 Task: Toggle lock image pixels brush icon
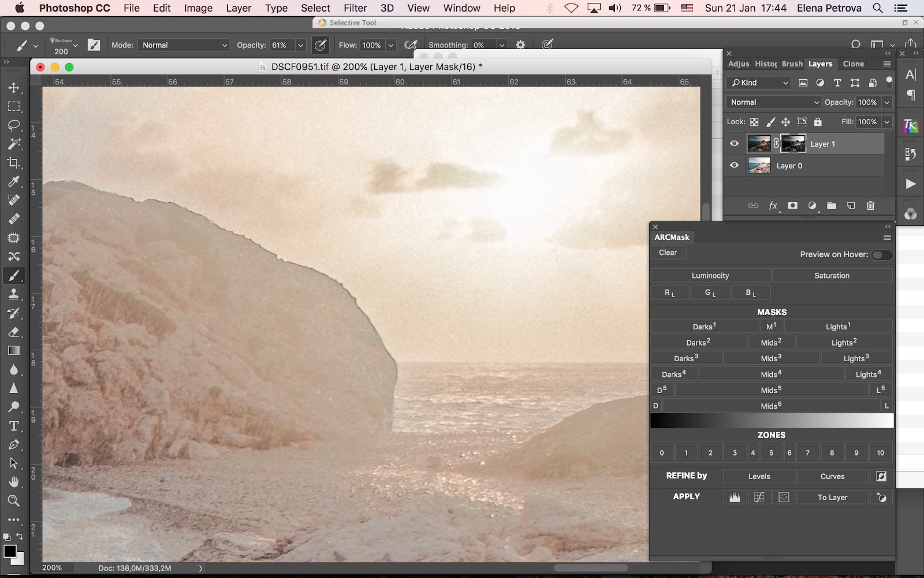tap(770, 122)
